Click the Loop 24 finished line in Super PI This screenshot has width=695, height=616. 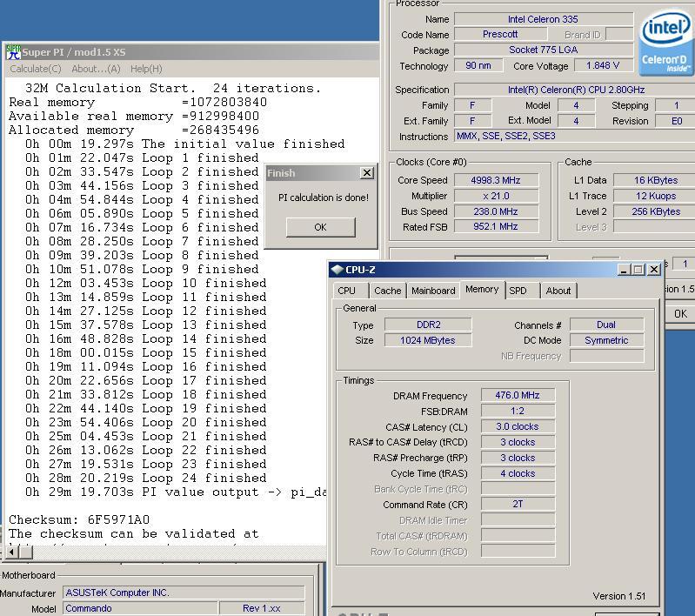(146, 478)
